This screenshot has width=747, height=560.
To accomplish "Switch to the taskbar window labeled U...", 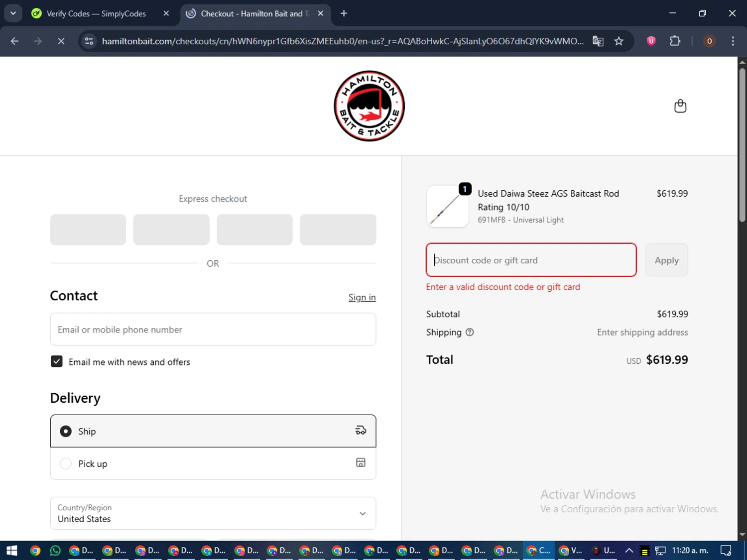I will [604, 551].
